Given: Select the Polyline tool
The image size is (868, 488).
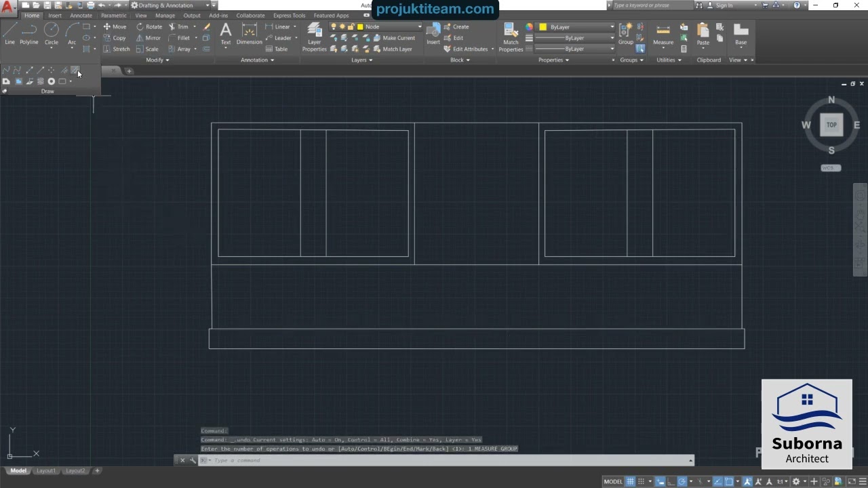Looking at the screenshot, I should (x=29, y=34).
